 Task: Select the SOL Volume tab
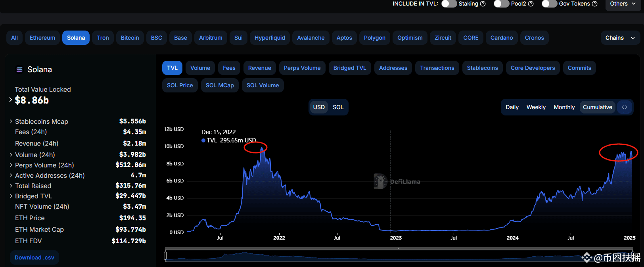click(263, 85)
